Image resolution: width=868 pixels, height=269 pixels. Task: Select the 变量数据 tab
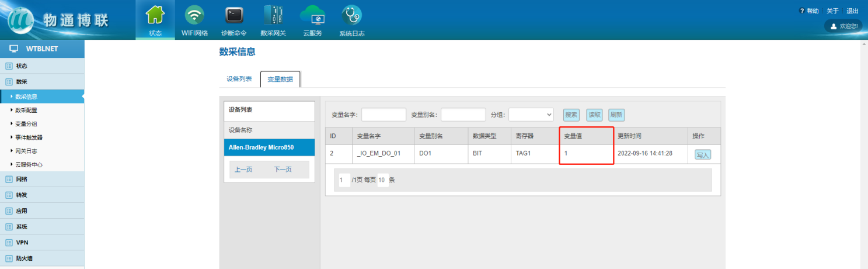point(280,80)
